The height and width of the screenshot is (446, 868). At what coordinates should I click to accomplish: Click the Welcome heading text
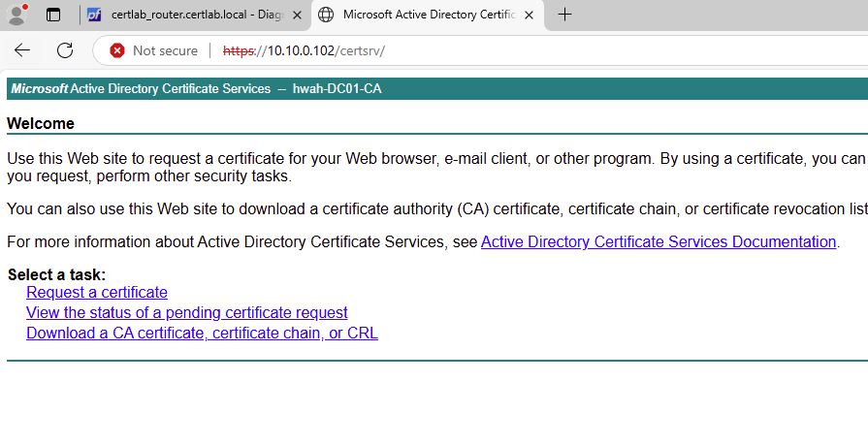tap(41, 123)
